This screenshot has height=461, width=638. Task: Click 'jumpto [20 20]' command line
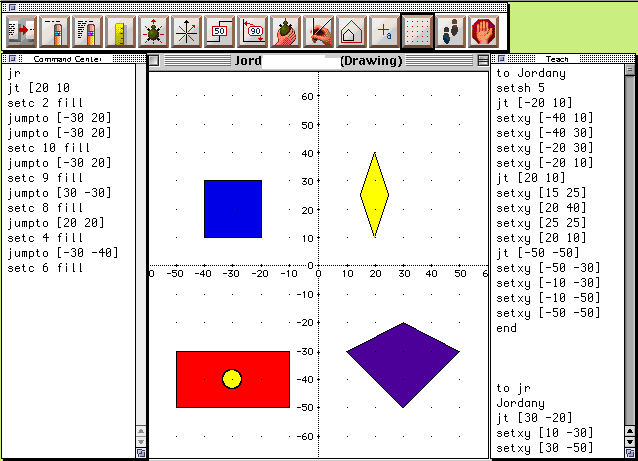[56, 223]
